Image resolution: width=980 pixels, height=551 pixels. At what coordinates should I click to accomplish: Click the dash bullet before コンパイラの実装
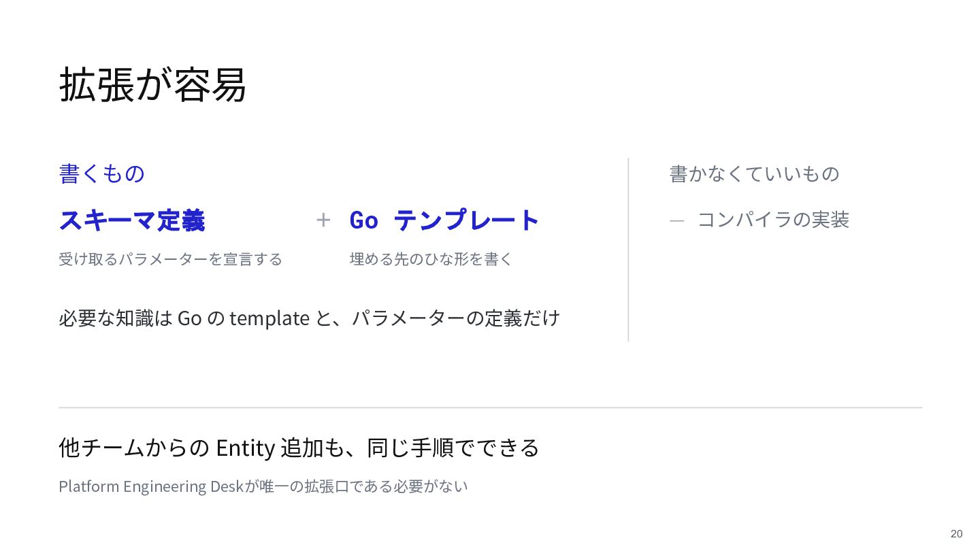click(x=676, y=220)
